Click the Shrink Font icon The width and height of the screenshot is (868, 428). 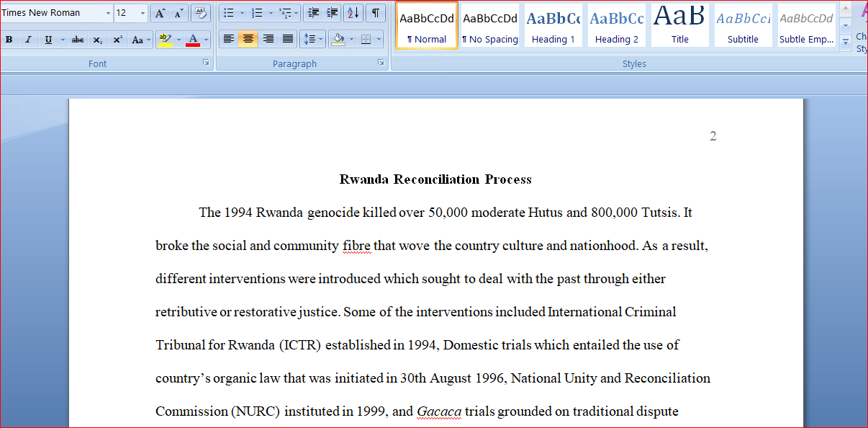178,13
